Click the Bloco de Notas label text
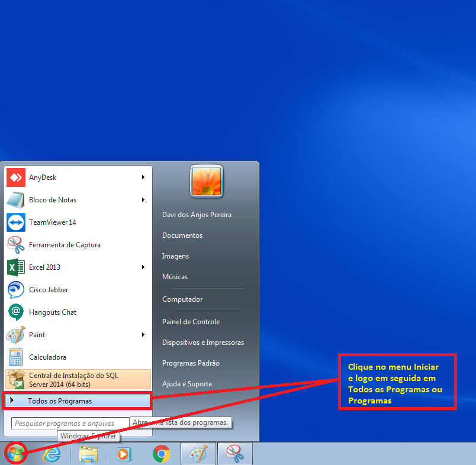Screen dimensions: 476x465 [x=53, y=200]
